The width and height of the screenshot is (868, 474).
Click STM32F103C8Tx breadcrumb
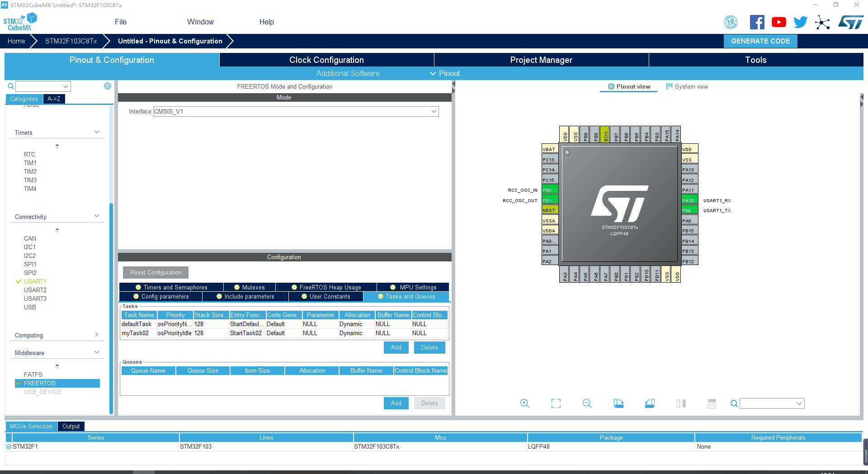tap(71, 41)
